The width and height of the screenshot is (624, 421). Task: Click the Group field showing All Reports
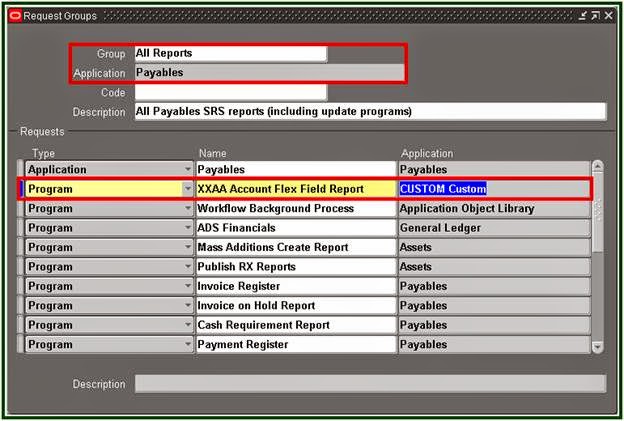(x=230, y=53)
